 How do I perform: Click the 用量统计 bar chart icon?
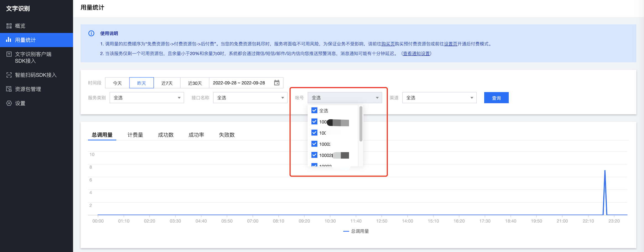click(9, 40)
